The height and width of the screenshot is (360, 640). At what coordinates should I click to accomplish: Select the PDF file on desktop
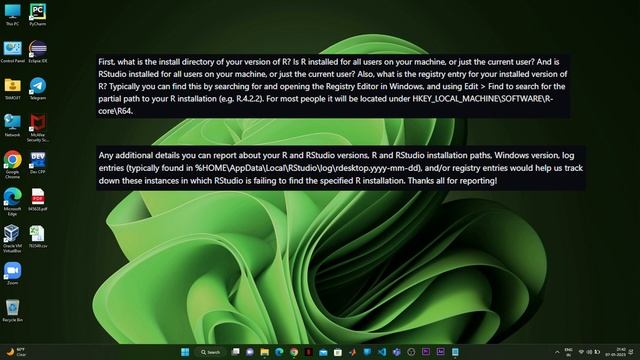[38, 200]
